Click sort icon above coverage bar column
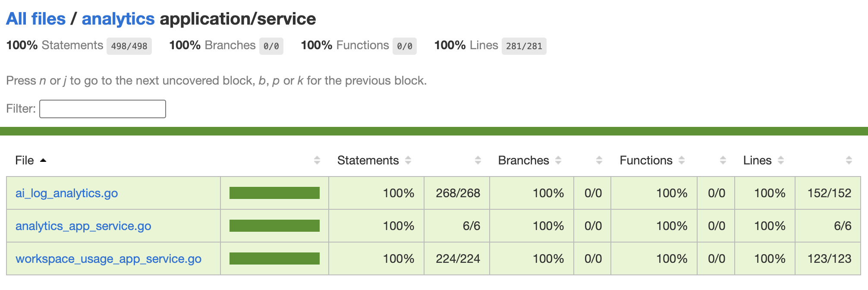 tap(317, 161)
